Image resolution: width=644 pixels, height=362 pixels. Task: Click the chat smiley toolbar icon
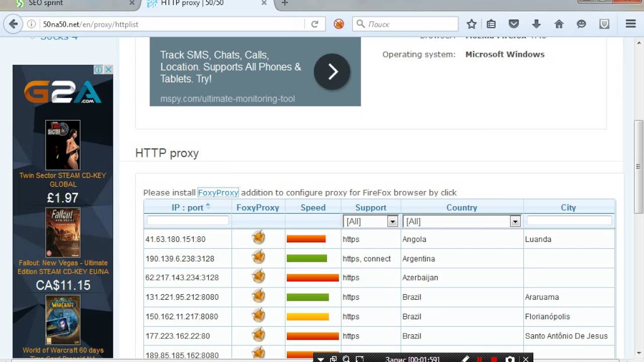582,24
